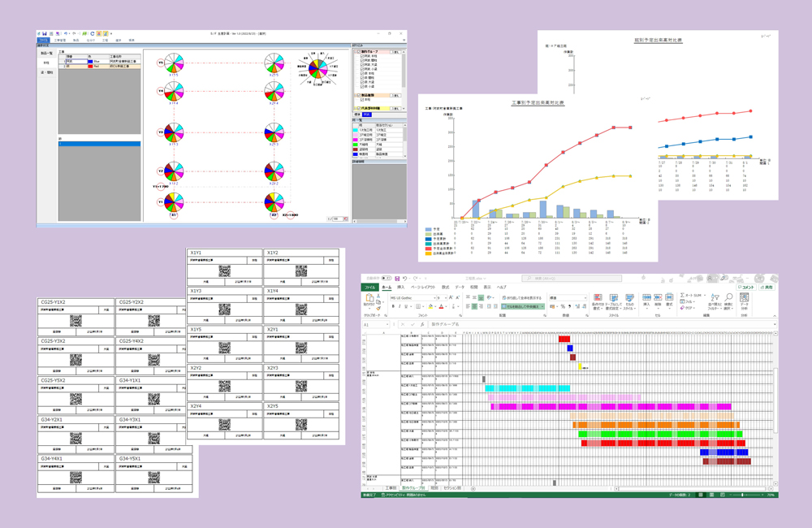The width and height of the screenshot is (812, 528).
Task: Toggle Wrap Text in Excel ribbon
Action: coord(522,298)
